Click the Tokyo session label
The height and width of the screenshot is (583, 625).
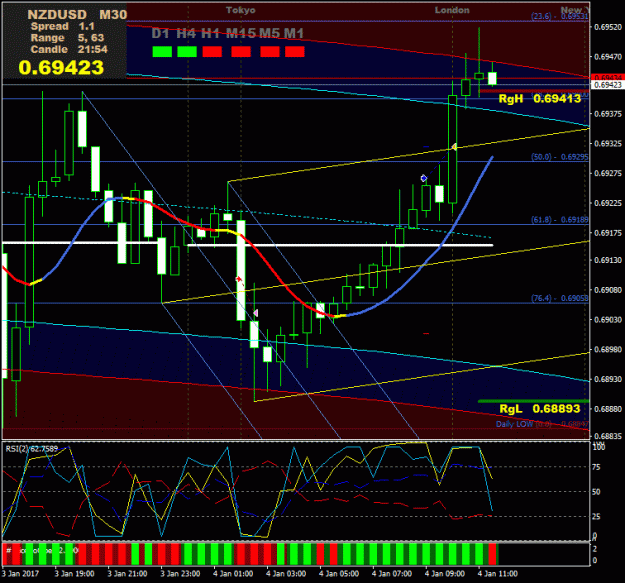(x=241, y=10)
